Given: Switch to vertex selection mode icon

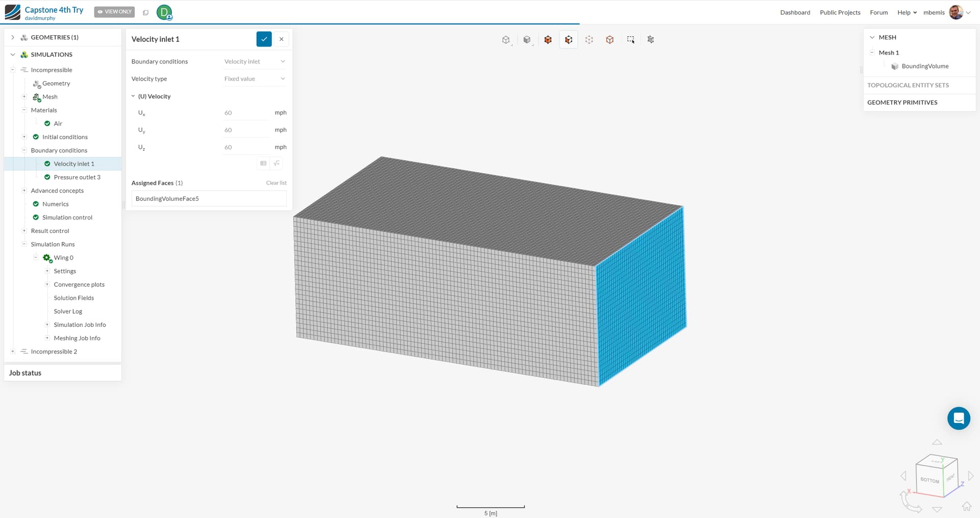Looking at the screenshot, I should click(x=589, y=39).
